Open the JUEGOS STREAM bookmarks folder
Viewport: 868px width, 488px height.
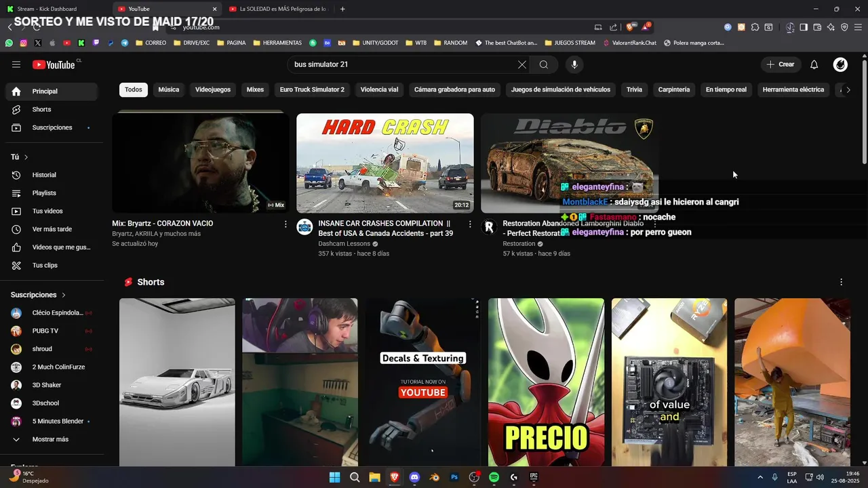(569, 43)
